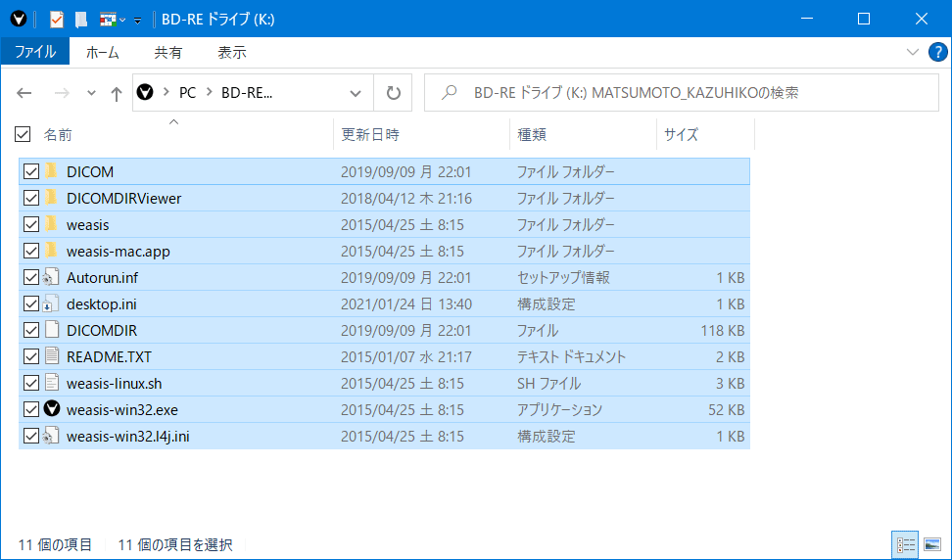Uncheck the DICOM folder checkbox
The image size is (952, 560).
[31, 171]
